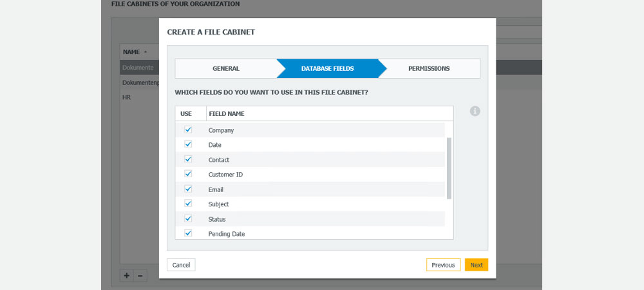Image resolution: width=644 pixels, height=290 pixels.
Task: Click the Next button
Action: point(477,265)
